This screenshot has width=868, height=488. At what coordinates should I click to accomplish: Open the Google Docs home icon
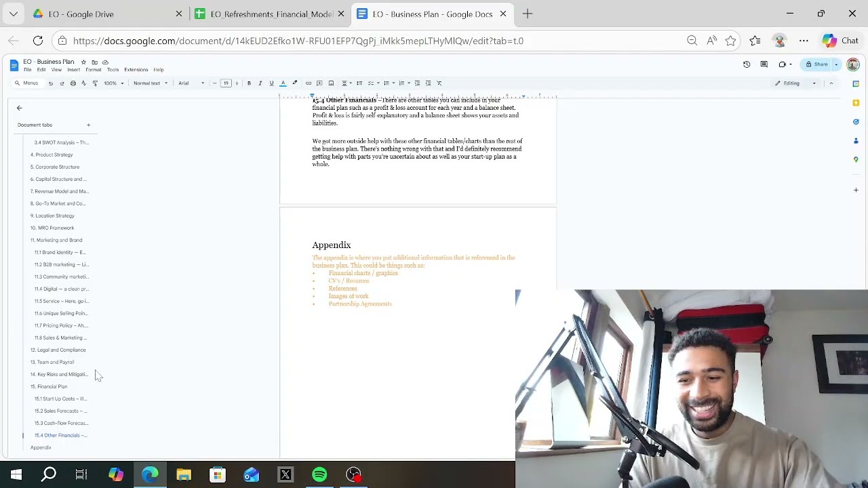14,65
